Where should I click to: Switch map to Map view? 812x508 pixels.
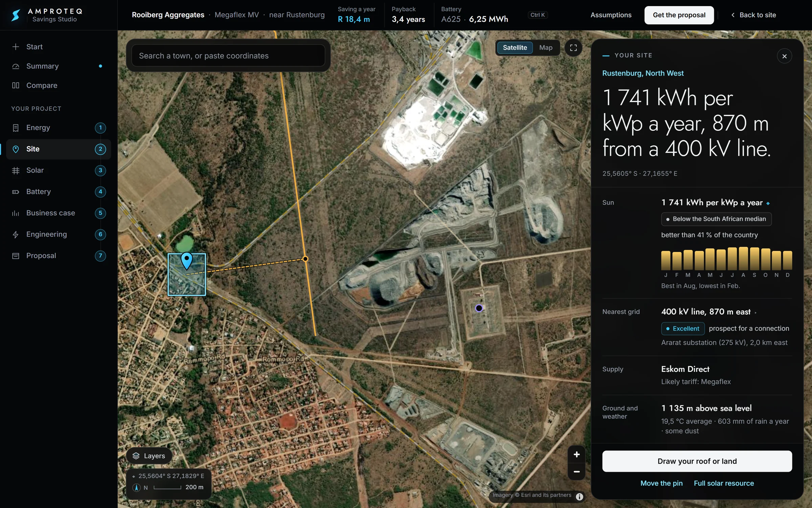pyautogui.click(x=546, y=48)
